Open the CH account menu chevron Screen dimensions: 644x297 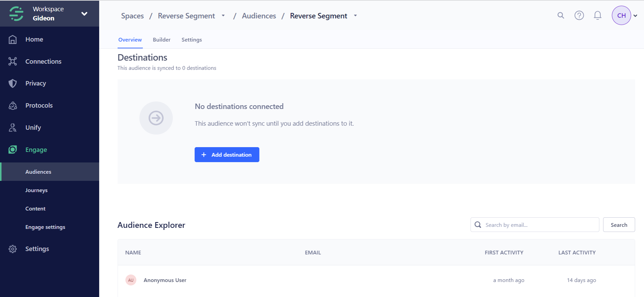635,15
